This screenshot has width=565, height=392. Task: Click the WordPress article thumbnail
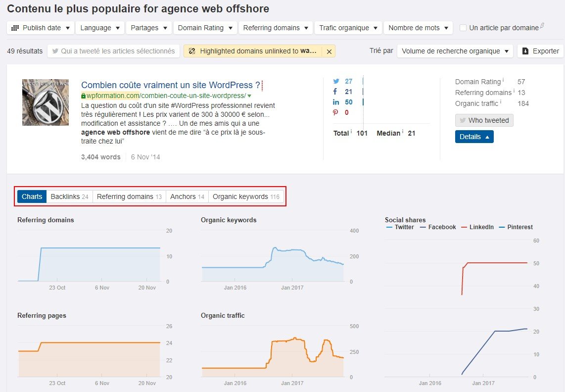46,102
